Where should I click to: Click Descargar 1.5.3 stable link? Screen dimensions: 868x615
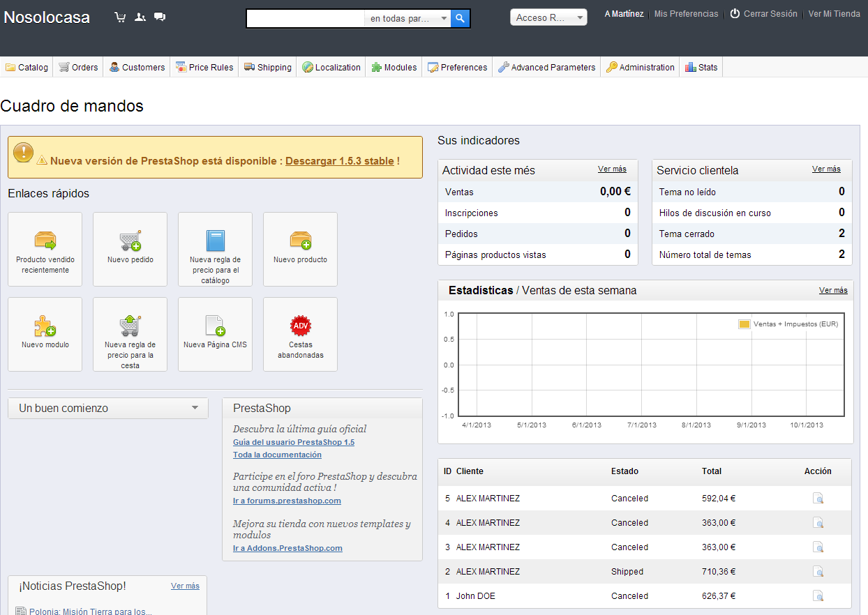point(339,161)
